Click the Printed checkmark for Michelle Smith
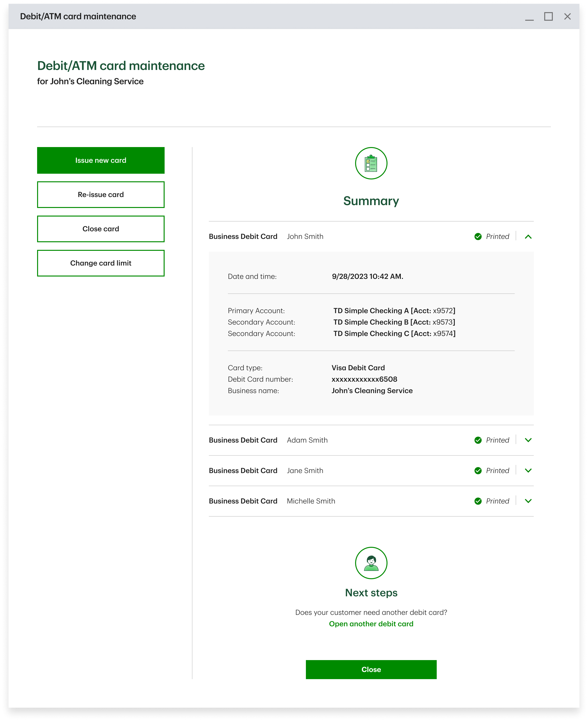This screenshot has height=721, width=588. pyautogui.click(x=478, y=501)
